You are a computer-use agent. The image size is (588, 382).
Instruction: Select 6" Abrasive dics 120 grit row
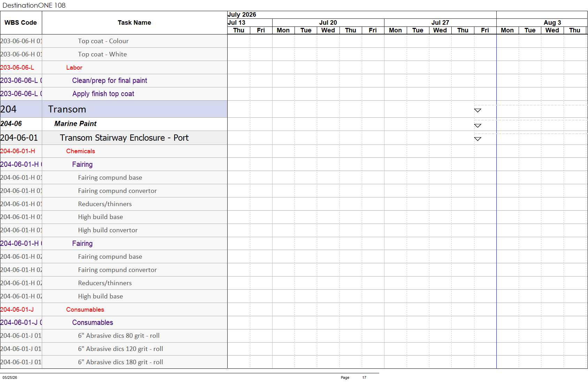114,349
